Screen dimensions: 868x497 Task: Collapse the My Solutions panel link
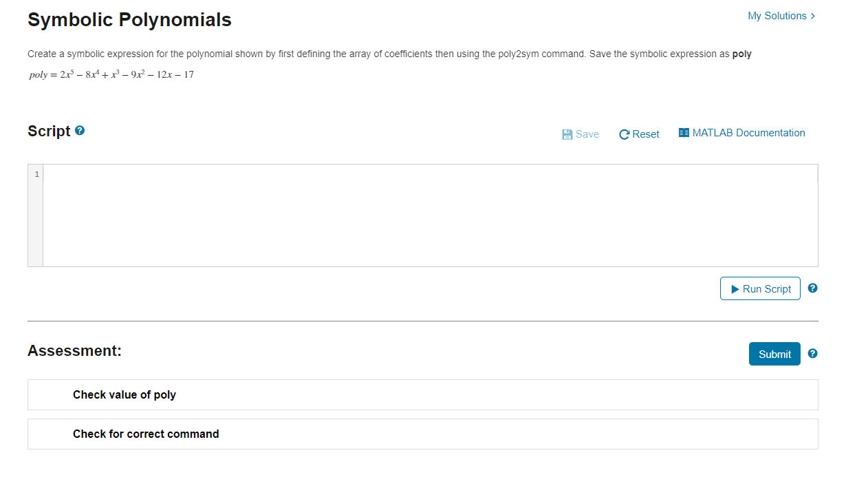(777, 16)
